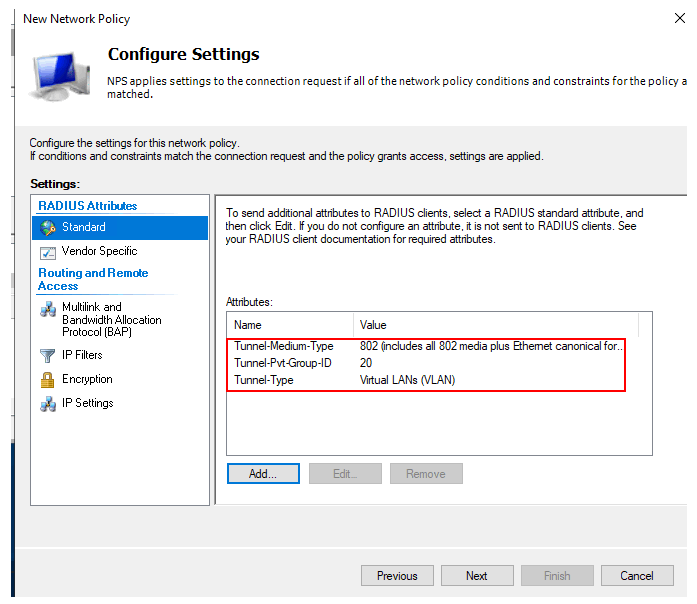Click the wizard computer icon in header
This screenshot has height=604, width=697.
(x=62, y=76)
